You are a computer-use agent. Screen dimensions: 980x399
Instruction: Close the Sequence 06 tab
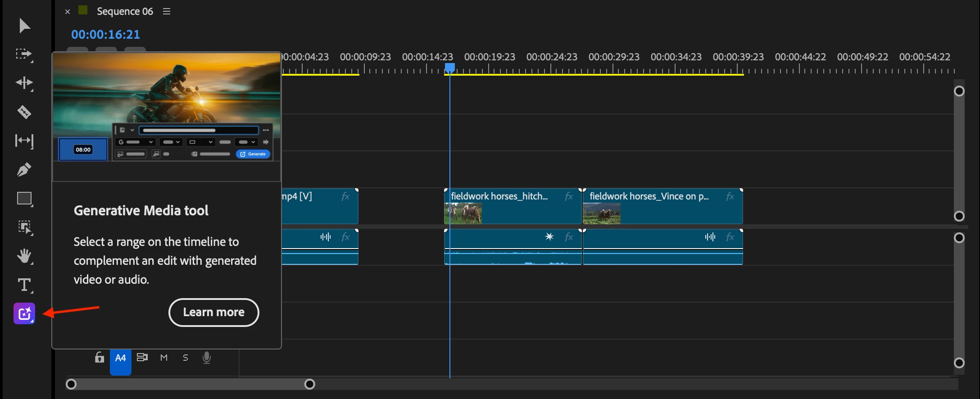click(68, 12)
